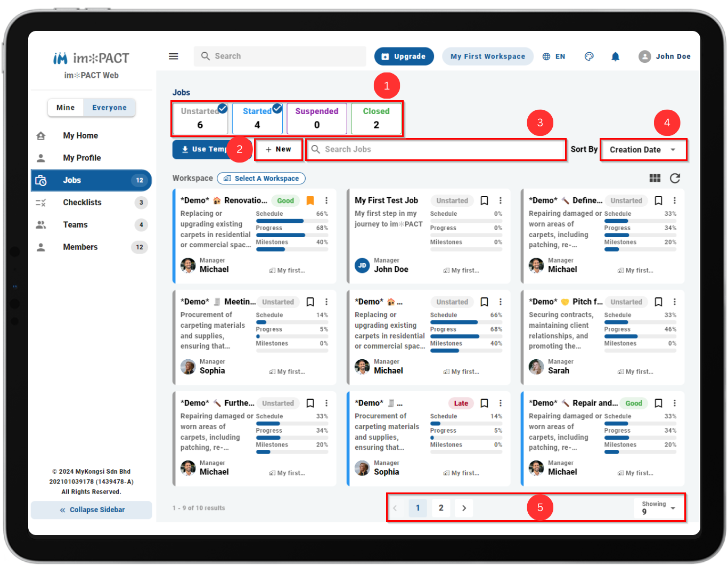Image resolution: width=728 pixels, height=566 pixels.
Task: Open the hamburger menu icon
Action: click(x=174, y=56)
